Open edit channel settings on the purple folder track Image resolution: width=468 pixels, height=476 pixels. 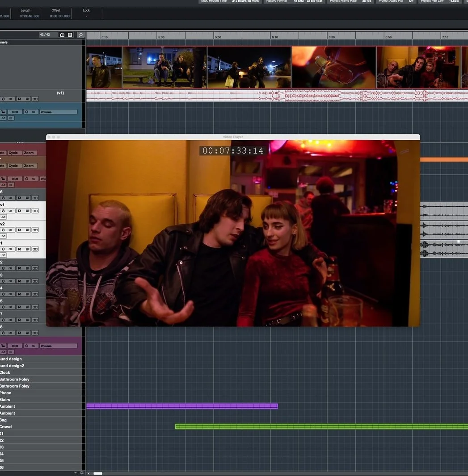[27, 346]
